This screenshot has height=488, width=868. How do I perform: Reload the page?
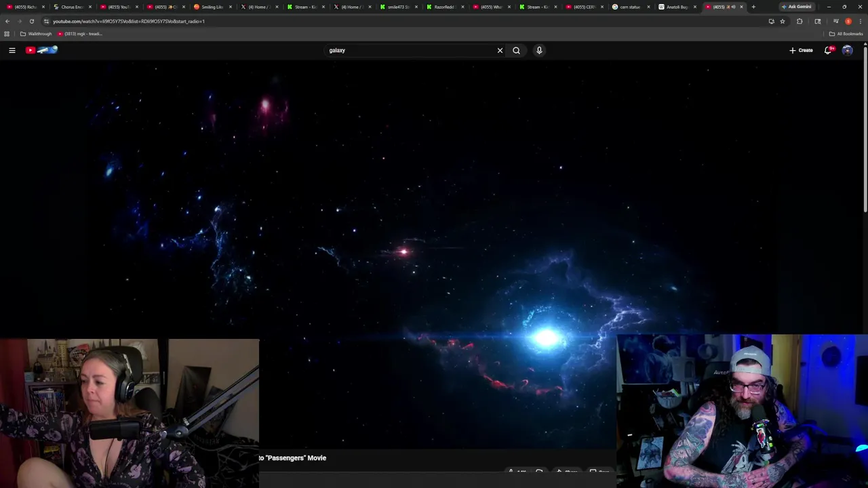click(x=31, y=21)
